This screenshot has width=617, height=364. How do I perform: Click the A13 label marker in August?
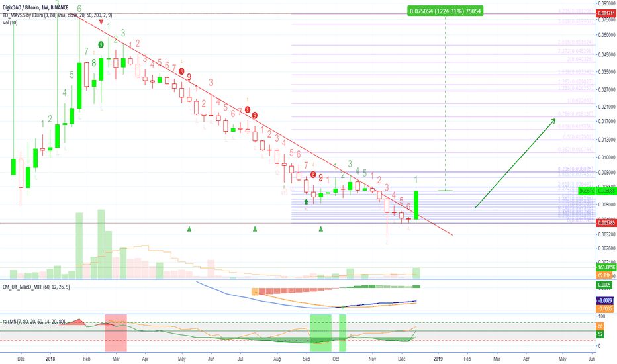284,193
